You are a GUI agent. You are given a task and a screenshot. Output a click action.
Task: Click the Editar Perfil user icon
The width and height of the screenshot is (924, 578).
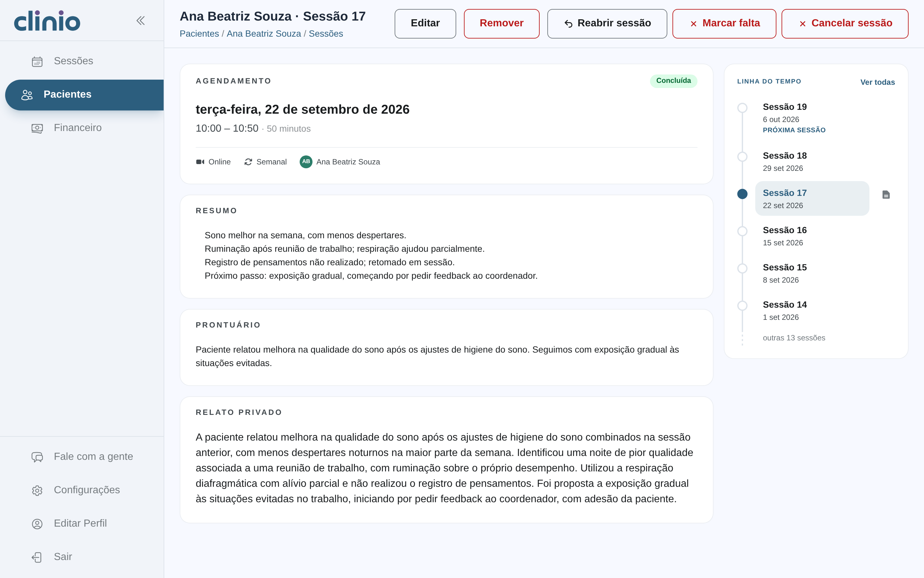[37, 524]
